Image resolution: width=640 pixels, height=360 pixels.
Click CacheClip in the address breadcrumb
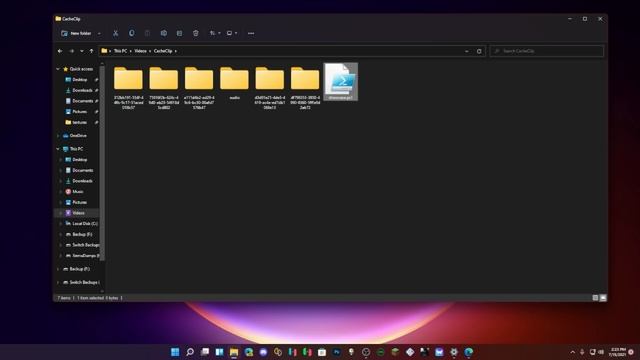click(x=163, y=51)
